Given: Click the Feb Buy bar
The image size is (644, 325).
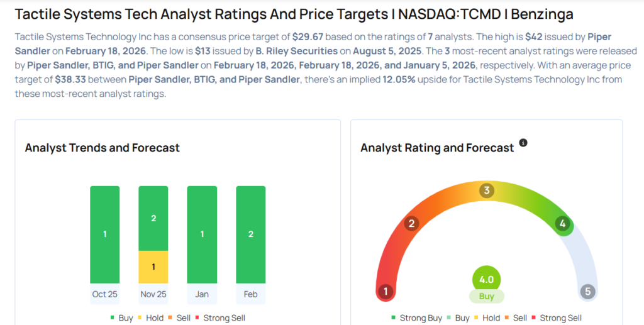Looking at the screenshot, I should (x=250, y=234).
